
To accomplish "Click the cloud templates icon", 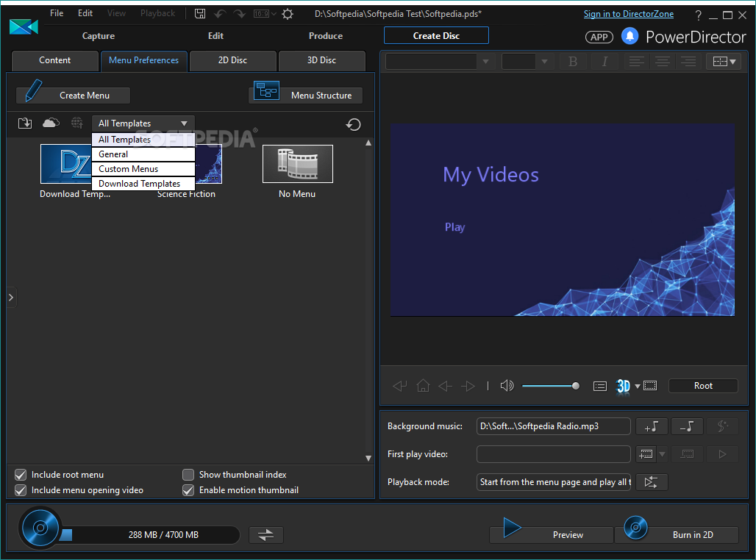I will pyautogui.click(x=51, y=123).
